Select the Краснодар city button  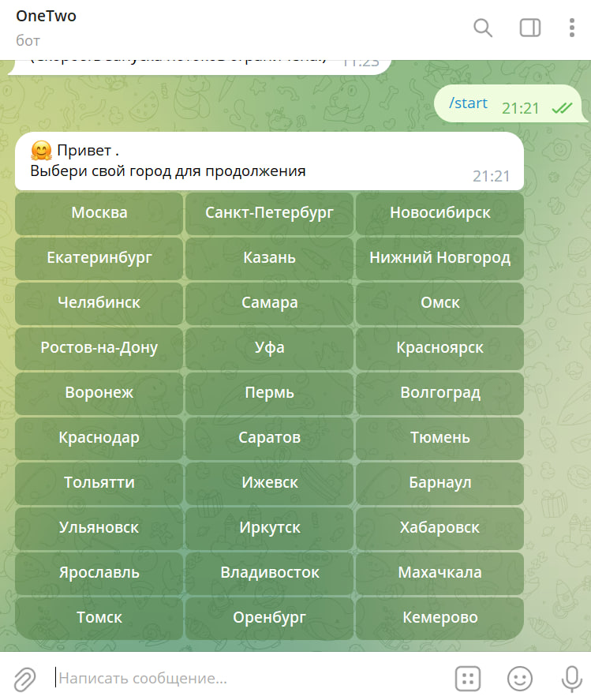[99, 438]
